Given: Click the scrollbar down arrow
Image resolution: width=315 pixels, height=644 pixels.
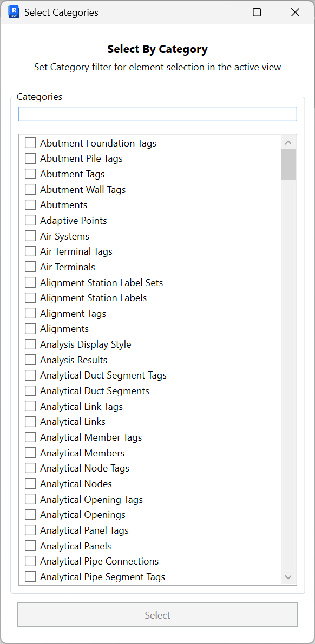Looking at the screenshot, I should click(x=288, y=577).
